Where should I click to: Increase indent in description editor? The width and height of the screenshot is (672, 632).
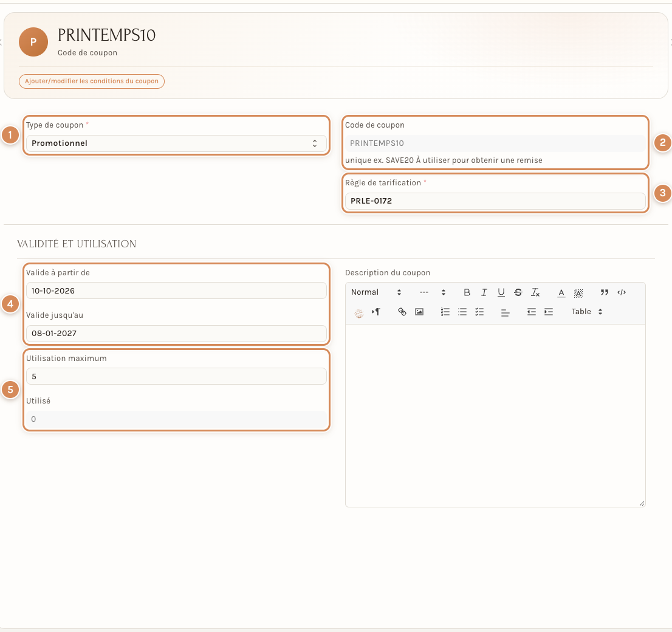pos(549,312)
